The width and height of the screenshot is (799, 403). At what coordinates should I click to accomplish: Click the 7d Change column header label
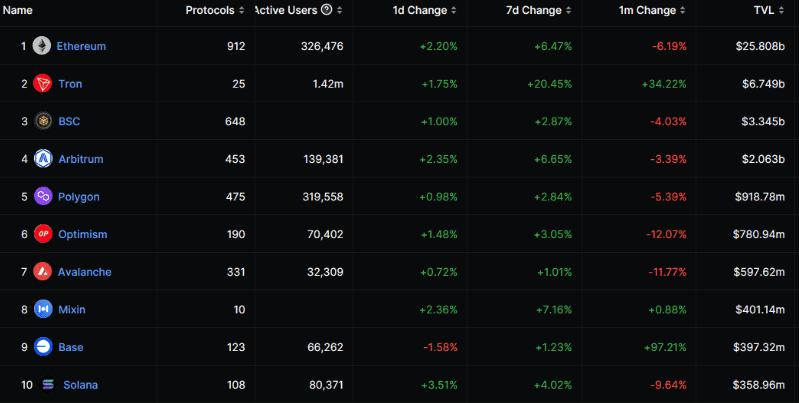(534, 10)
